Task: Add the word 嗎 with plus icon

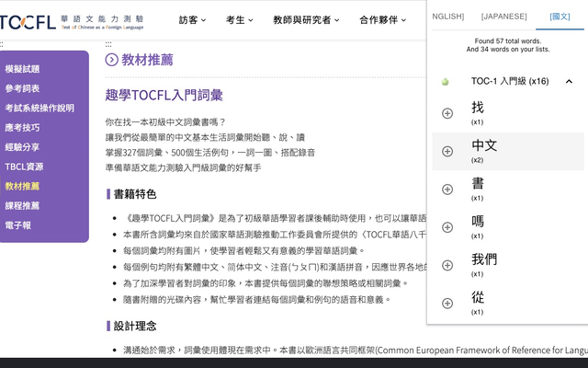Action: click(447, 227)
